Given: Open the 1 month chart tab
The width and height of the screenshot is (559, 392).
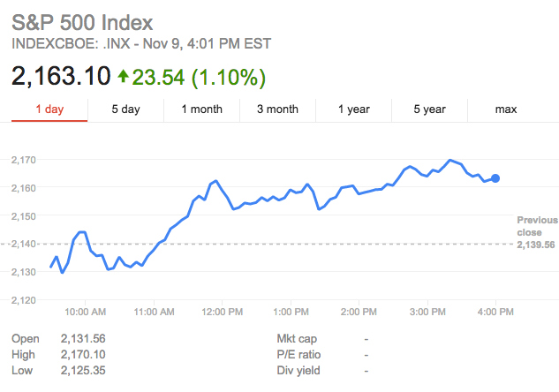Looking at the screenshot, I should pos(201,109).
